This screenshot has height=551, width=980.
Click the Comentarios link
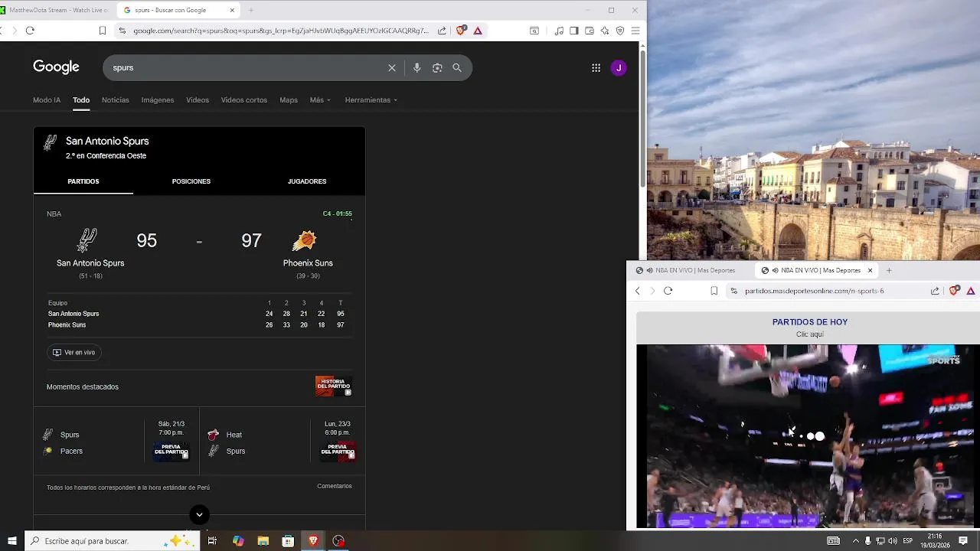(335, 486)
